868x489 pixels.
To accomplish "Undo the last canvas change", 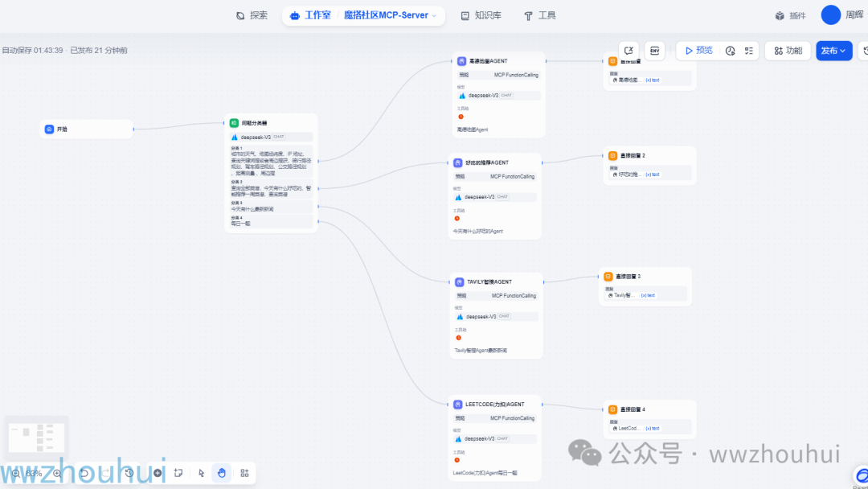I will click(x=84, y=473).
